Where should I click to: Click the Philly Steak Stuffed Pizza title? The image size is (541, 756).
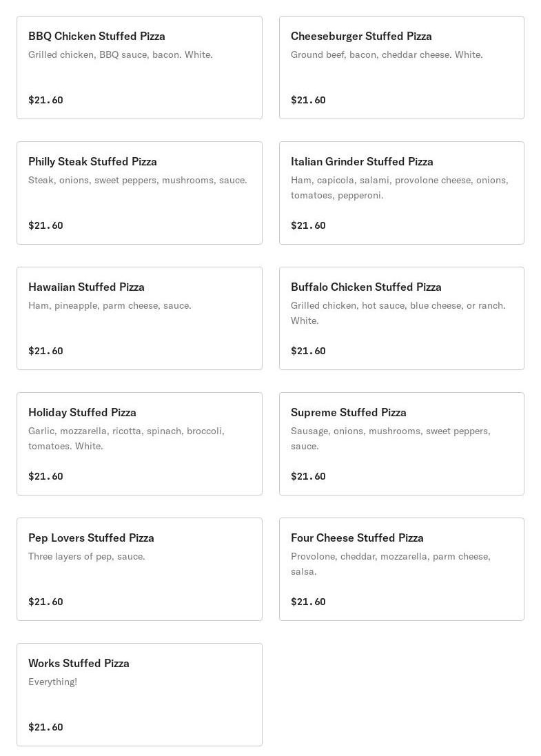tap(92, 161)
